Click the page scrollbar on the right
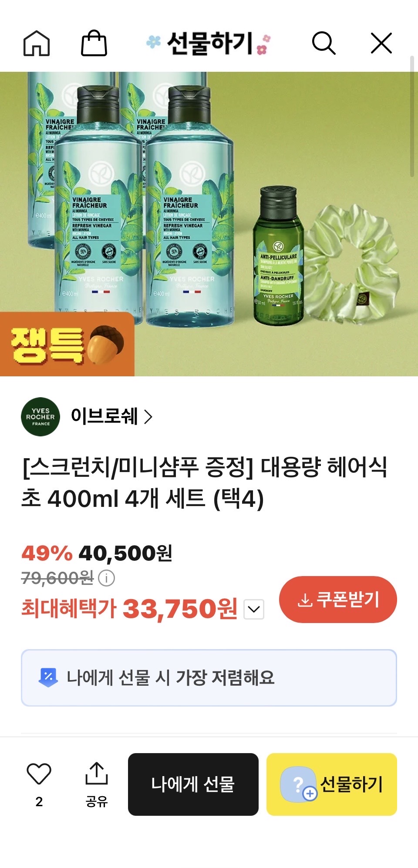 (x=412, y=117)
